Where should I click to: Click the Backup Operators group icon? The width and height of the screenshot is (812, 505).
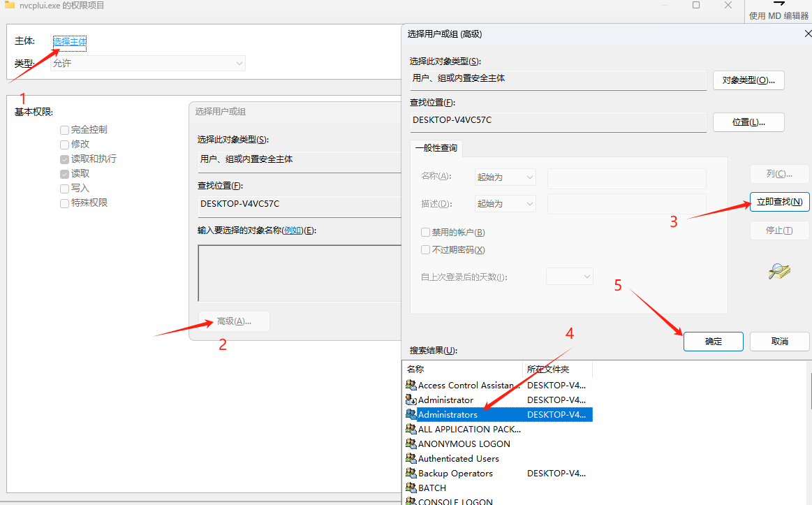coord(411,473)
